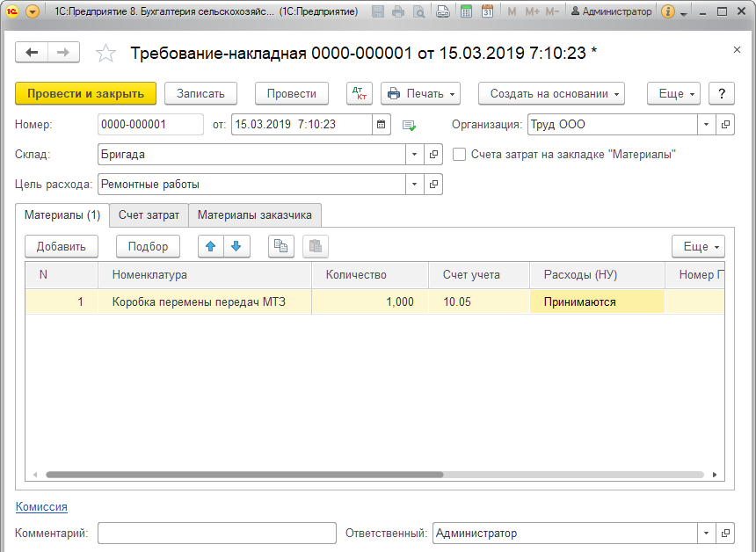
Task: Click the print icon in the title bar
Action: click(398, 11)
